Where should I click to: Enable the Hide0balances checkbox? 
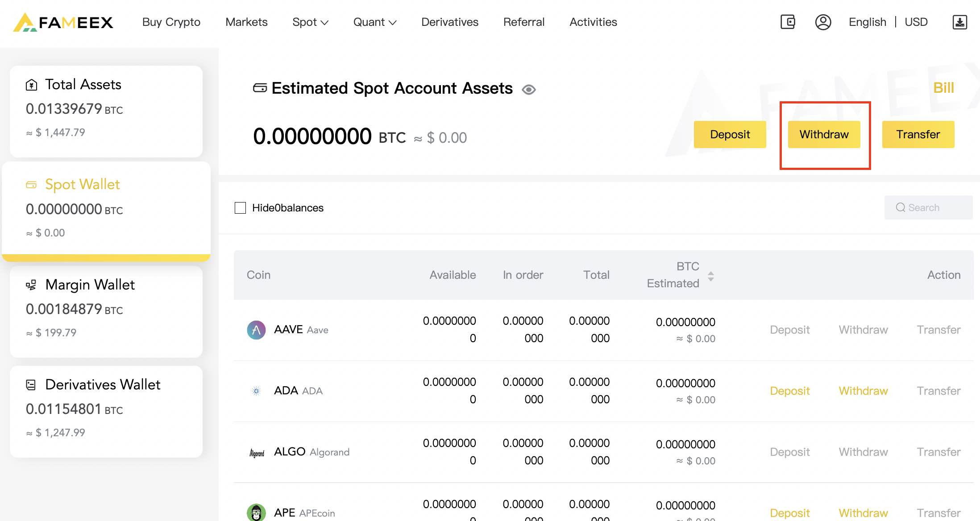240,208
